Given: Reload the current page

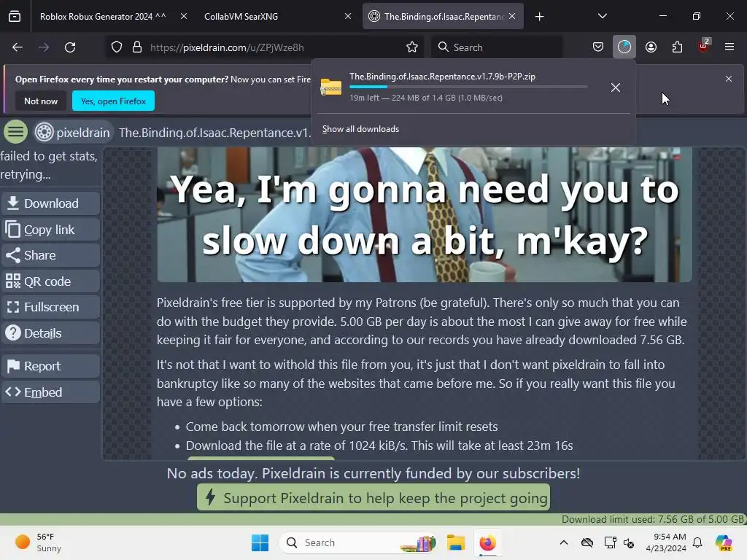Looking at the screenshot, I should click(70, 47).
